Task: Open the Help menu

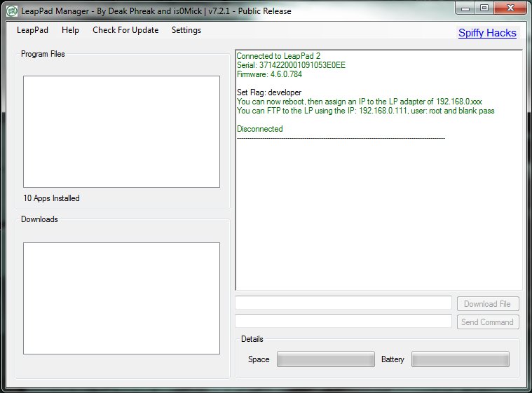Action: (x=70, y=30)
